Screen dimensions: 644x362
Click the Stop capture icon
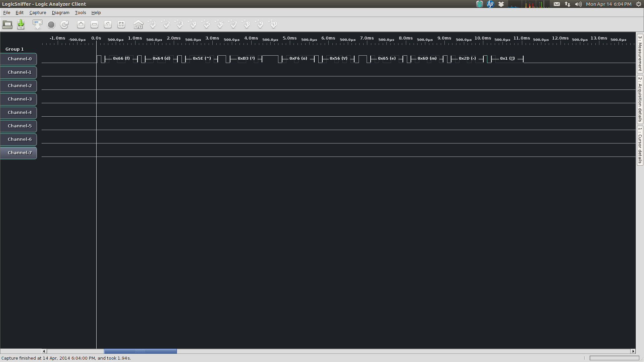tap(51, 24)
